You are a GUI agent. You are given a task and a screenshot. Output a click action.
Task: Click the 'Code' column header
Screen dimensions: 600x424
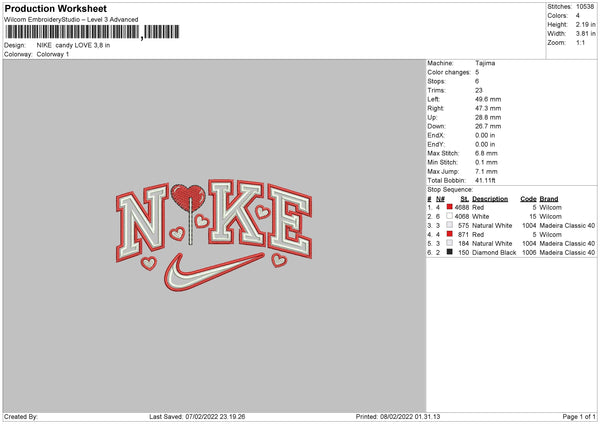coord(528,199)
